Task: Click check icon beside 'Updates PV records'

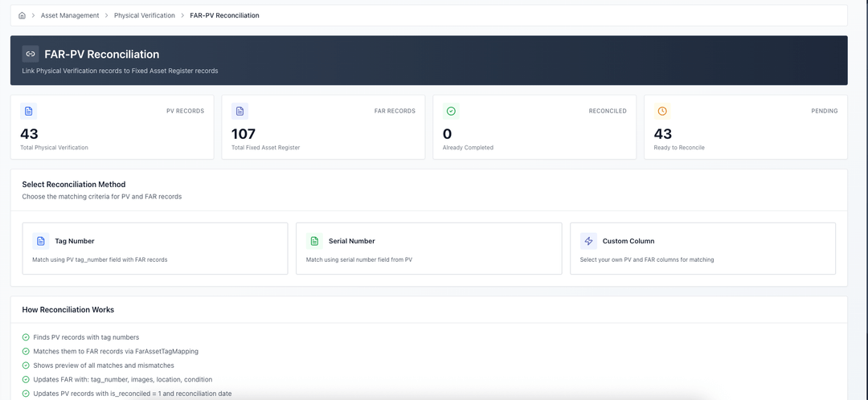Action: click(x=26, y=394)
